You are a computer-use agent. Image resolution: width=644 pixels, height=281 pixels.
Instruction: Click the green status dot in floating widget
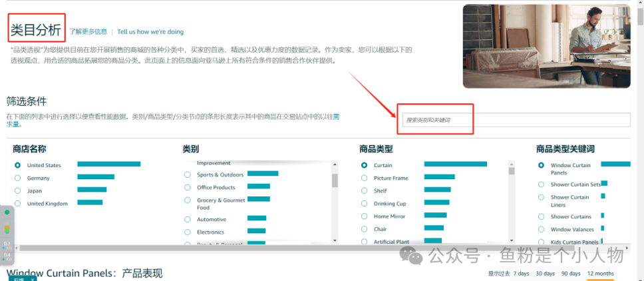click(7, 212)
